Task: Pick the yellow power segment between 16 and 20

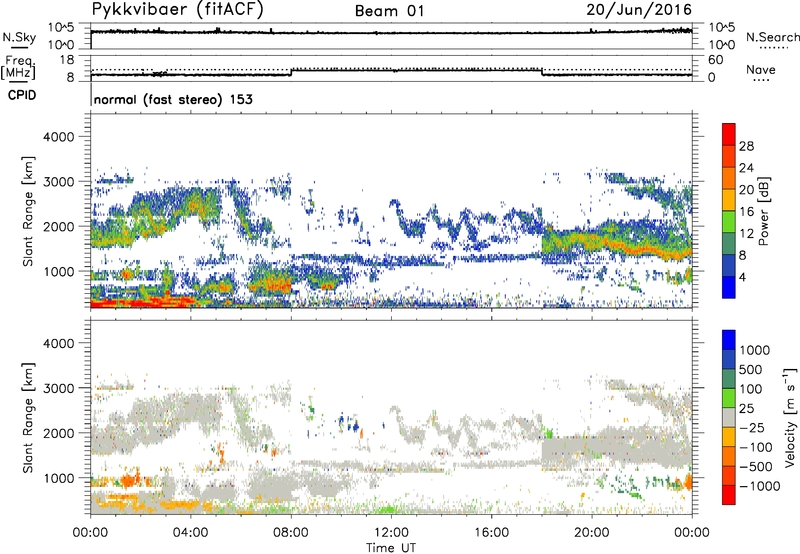Action: [729, 200]
